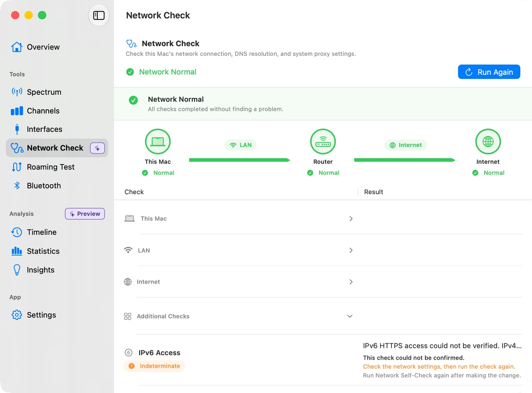
Task: Click the globe icon in Internet row
Action: (128, 282)
